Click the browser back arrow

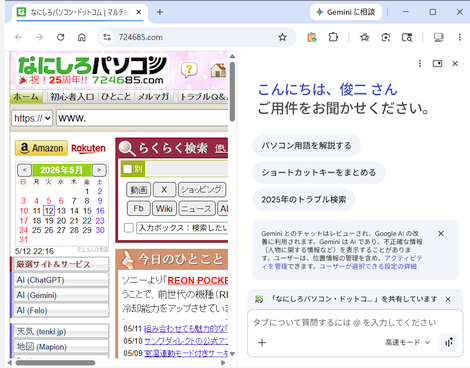tap(19, 37)
